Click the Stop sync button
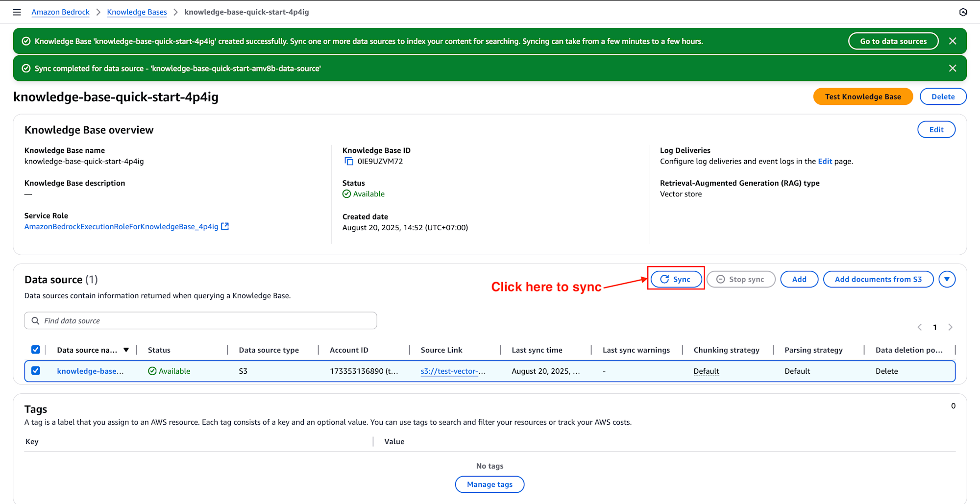This screenshot has height=504, width=980. (740, 279)
